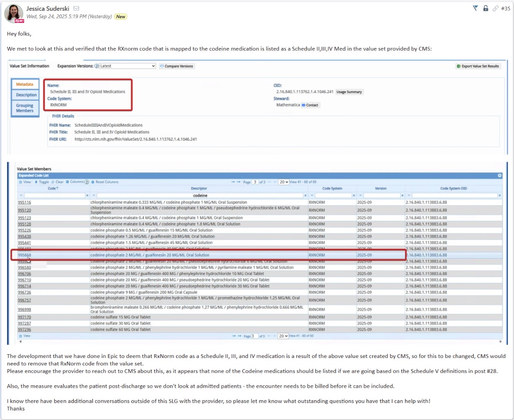Click the envelope icon beside Jessica Suderski

tap(76, 8)
